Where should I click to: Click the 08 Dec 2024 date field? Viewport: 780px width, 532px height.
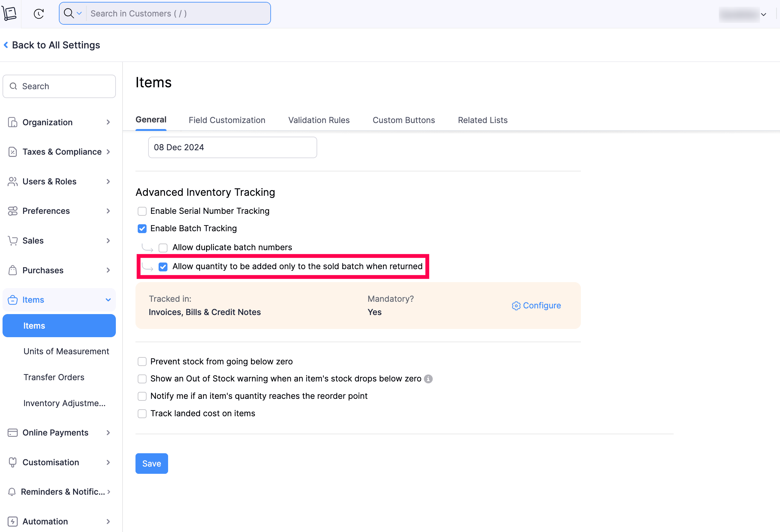[x=232, y=147]
